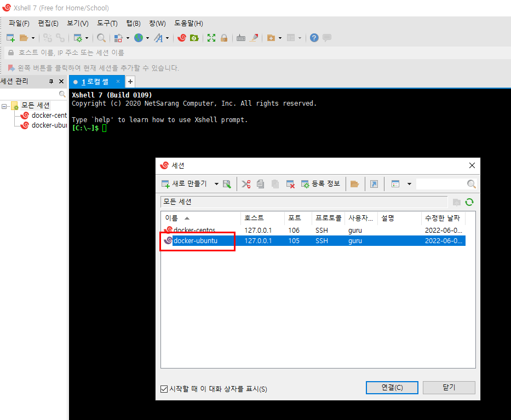Open the 탭(B) menu

coord(133,24)
